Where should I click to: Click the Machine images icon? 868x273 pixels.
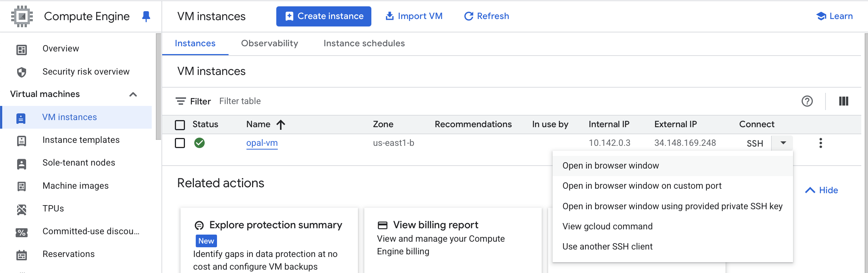pos(22,186)
